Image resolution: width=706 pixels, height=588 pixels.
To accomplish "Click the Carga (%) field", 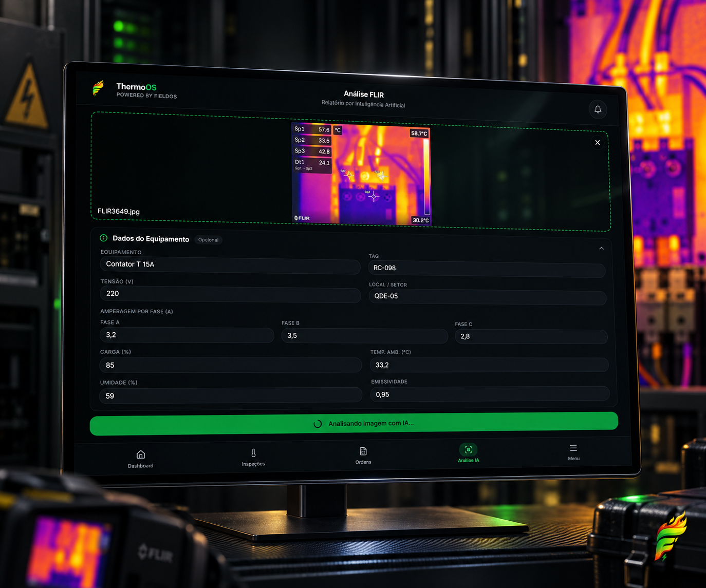I will [230, 365].
